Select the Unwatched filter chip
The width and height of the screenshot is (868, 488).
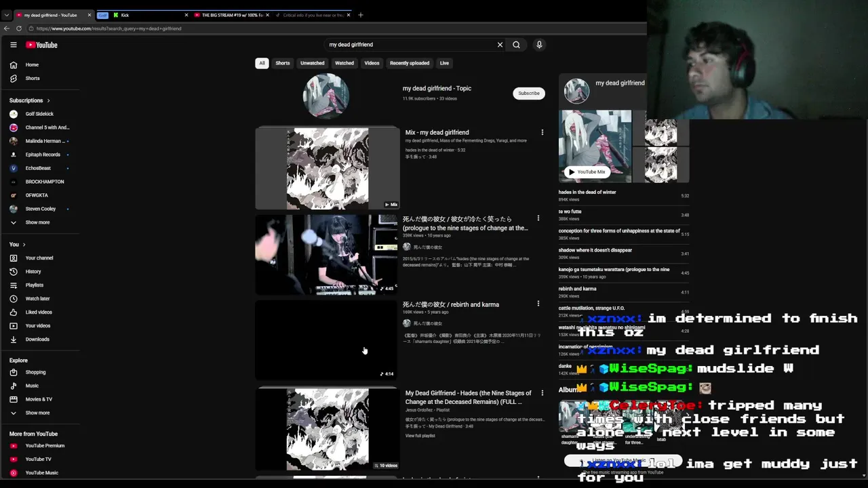click(x=313, y=63)
